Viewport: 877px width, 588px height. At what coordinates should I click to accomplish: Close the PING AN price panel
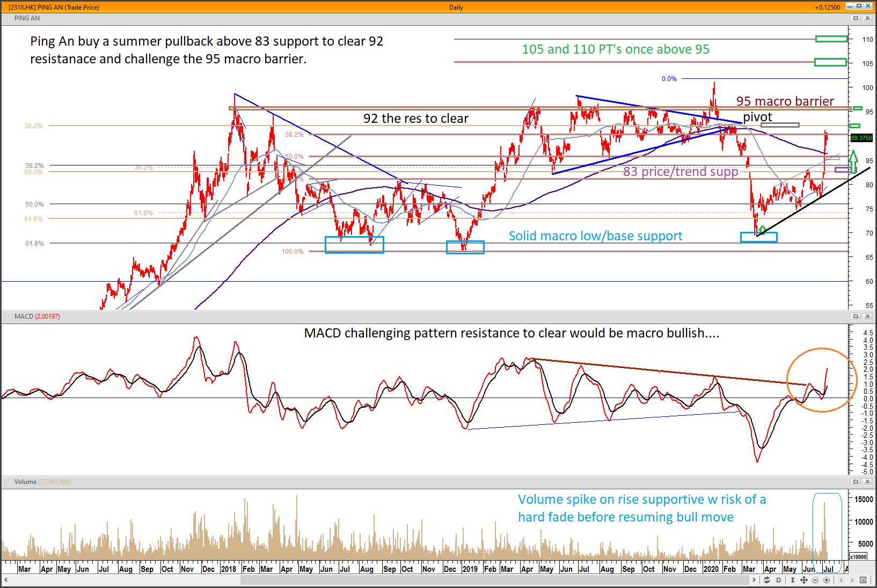(x=867, y=18)
